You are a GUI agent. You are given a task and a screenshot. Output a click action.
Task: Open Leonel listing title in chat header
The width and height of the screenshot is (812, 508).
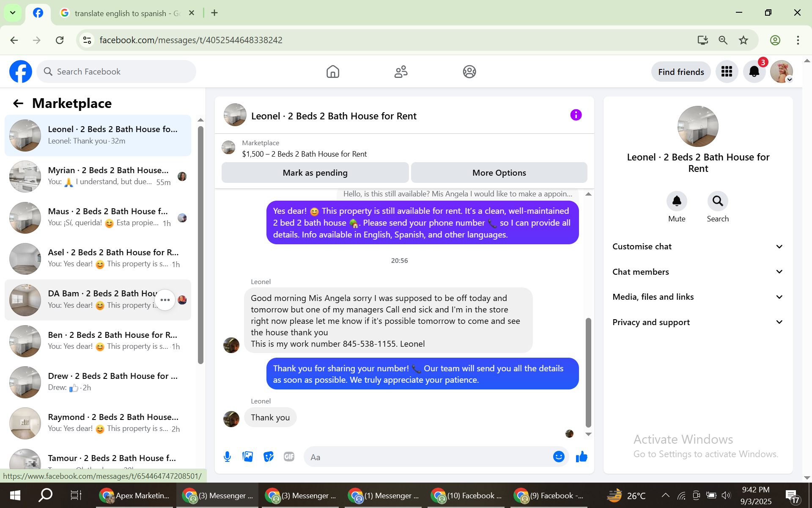334,116
